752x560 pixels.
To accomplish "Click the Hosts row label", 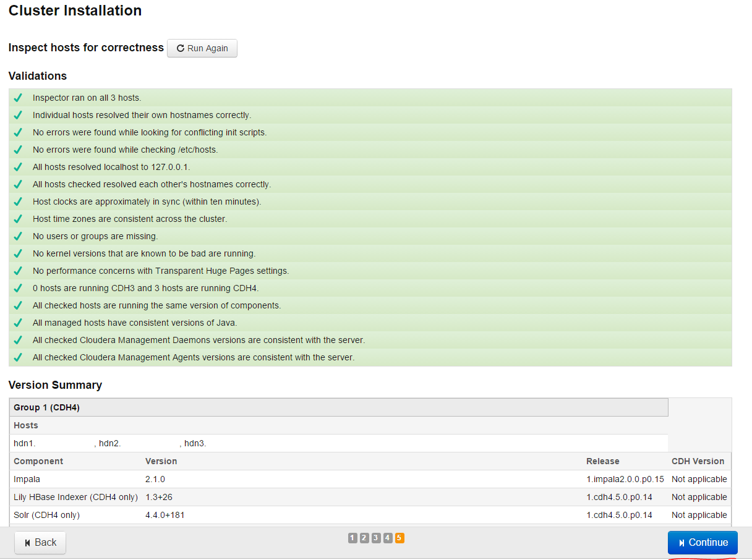I will tap(26, 425).
